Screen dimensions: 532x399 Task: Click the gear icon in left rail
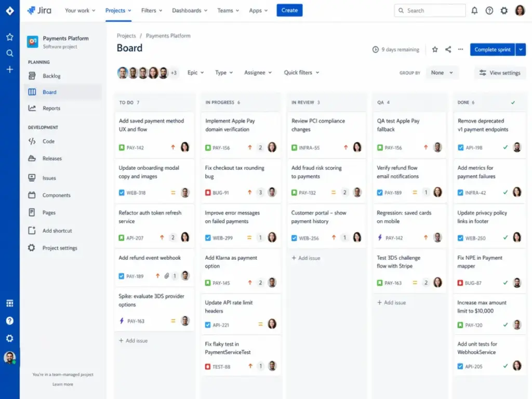click(x=10, y=339)
